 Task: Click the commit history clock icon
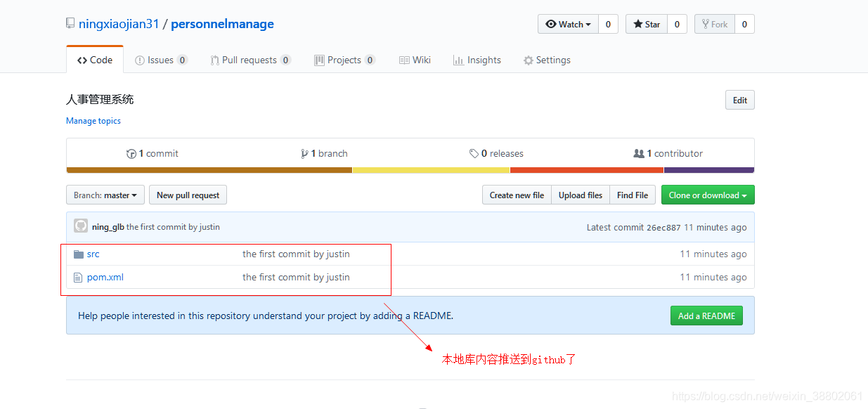point(131,154)
